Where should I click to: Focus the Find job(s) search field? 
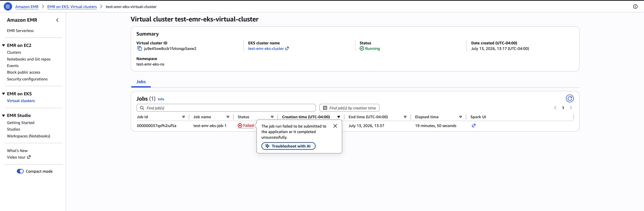[x=226, y=108]
